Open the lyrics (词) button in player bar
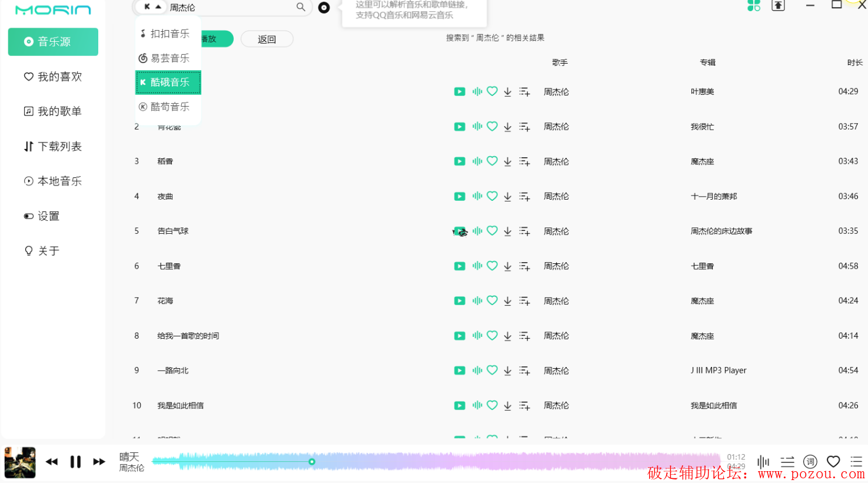The width and height of the screenshot is (868, 483). (x=810, y=462)
